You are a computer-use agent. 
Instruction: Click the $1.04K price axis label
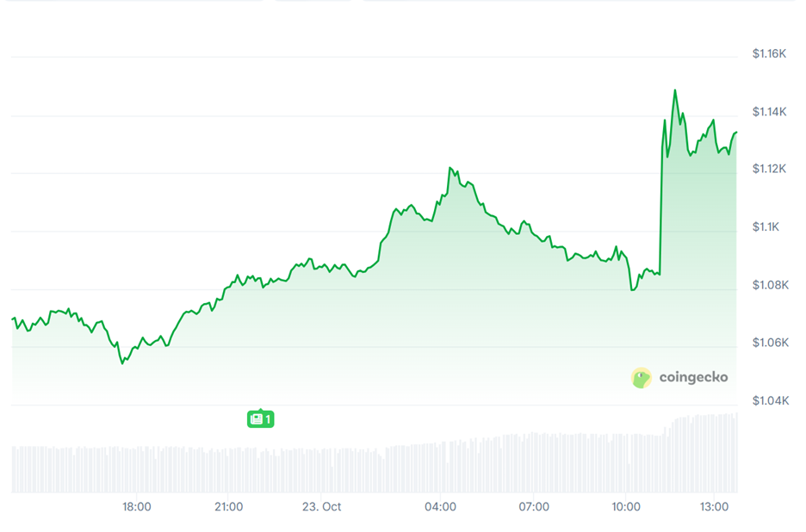(770, 400)
